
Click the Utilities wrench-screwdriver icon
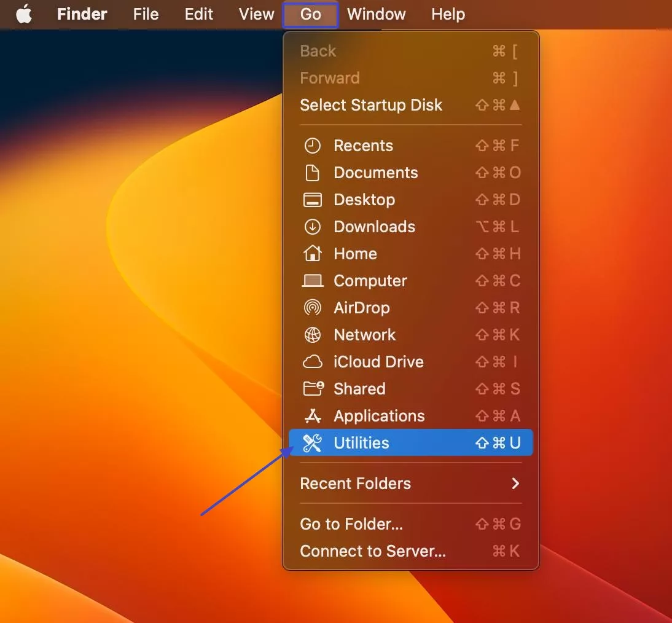click(x=312, y=443)
